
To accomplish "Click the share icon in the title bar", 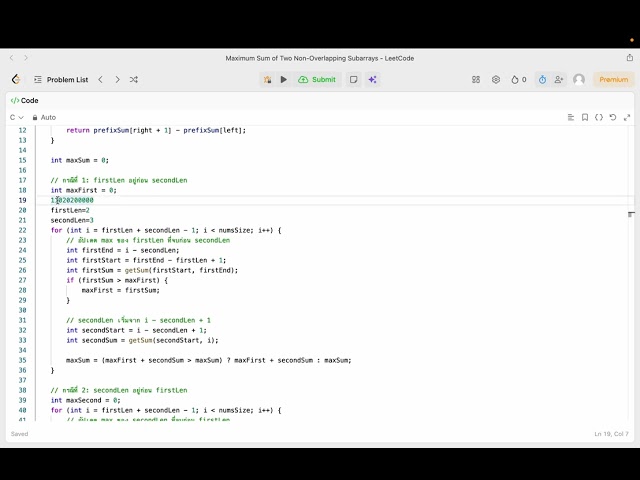I will tap(630, 58).
